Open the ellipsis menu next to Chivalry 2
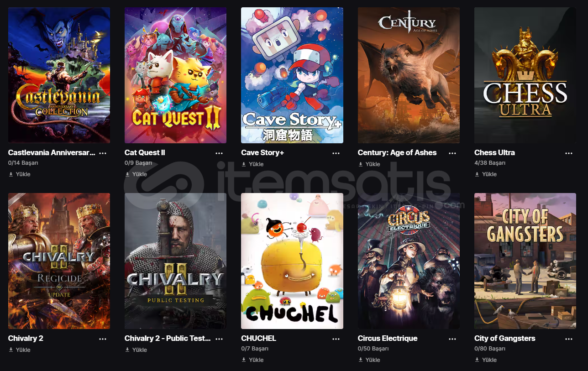 (103, 339)
